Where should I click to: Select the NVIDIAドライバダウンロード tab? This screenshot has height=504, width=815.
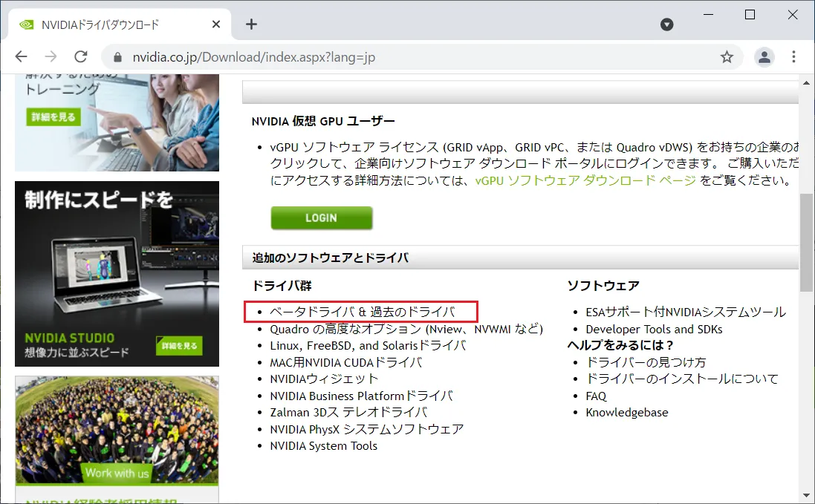[x=120, y=24]
